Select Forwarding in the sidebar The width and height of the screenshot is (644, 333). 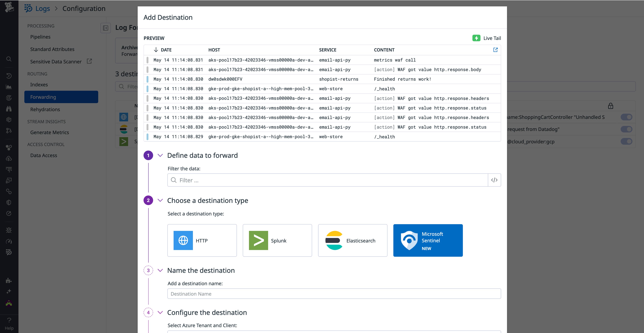pos(61,97)
